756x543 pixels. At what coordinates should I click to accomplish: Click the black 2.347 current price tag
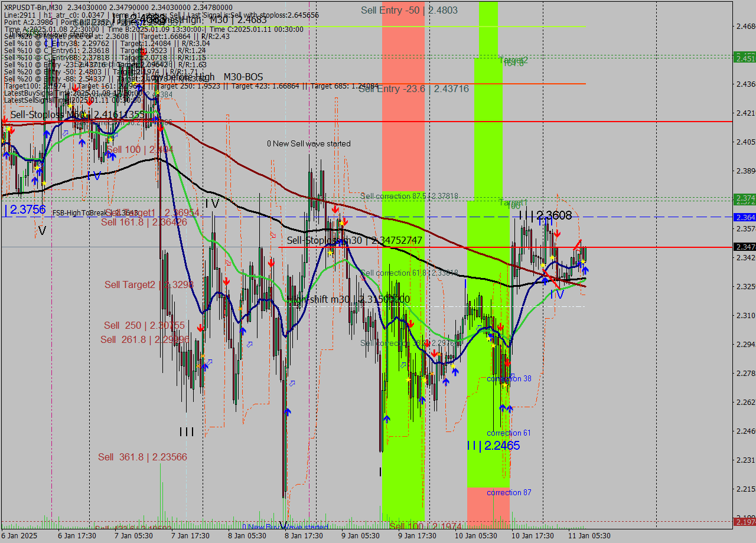(x=744, y=247)
